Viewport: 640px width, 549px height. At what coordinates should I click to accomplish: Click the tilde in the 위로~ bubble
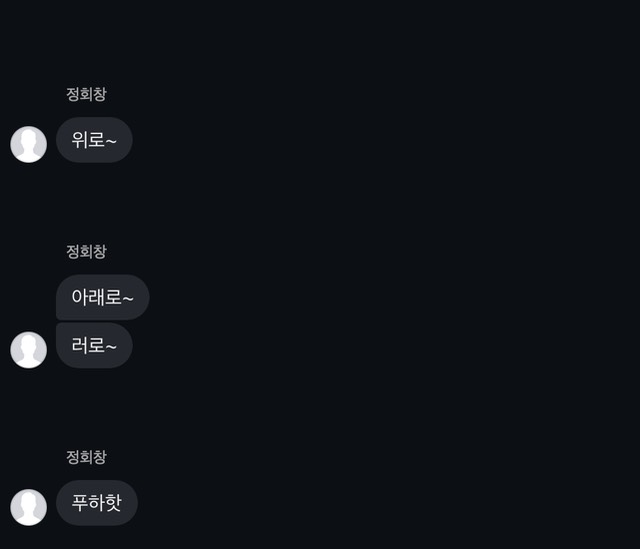pos(111,142)
